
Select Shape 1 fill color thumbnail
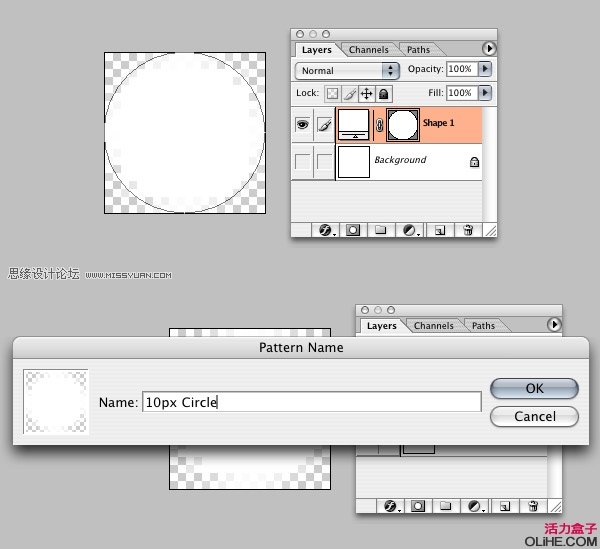(354, 125)
